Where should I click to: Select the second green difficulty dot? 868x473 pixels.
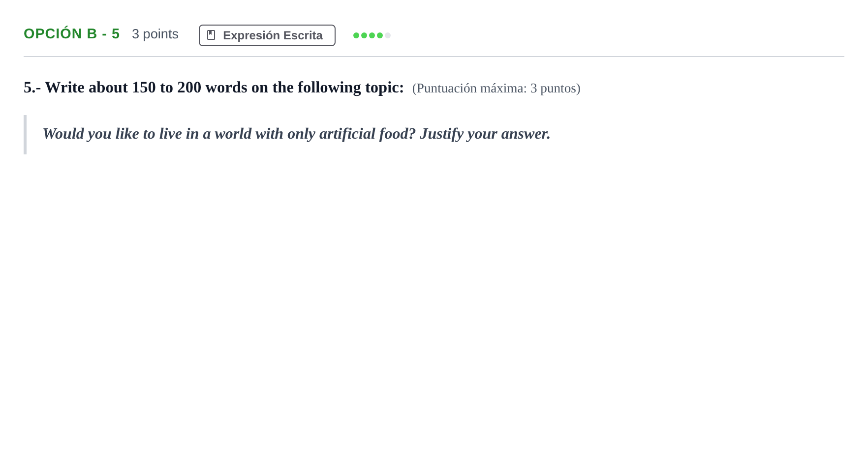point(364,35)
